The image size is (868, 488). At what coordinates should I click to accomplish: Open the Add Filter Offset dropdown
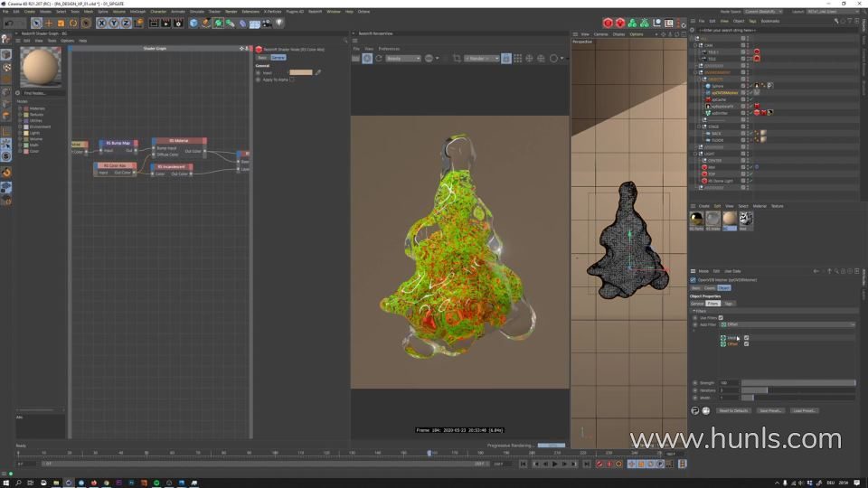[788, 324]
